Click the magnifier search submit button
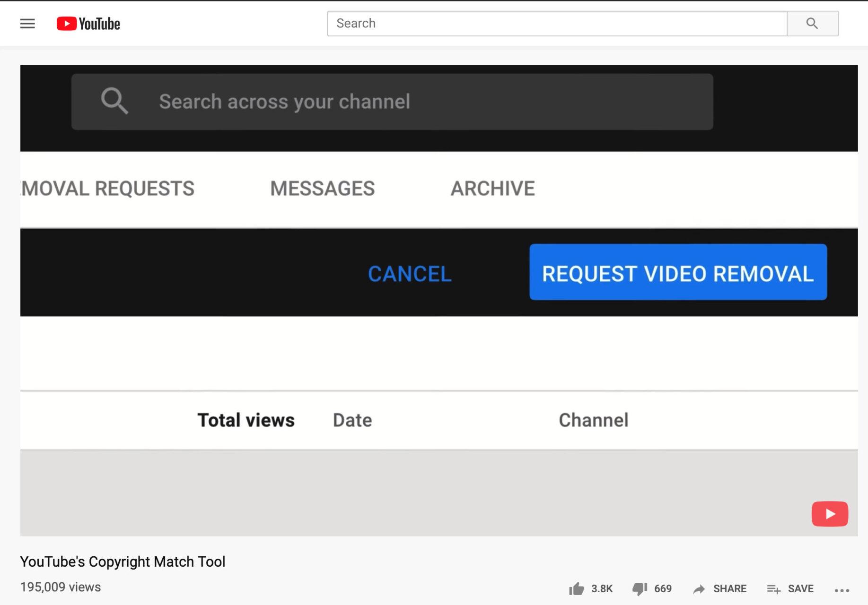 pyautogui.click(x=812, y=23)
